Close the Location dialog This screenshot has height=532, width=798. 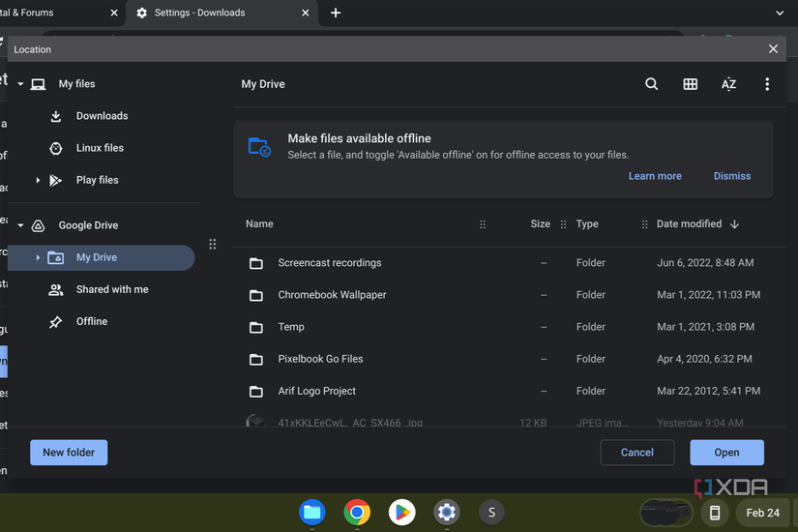coord(773,49)
